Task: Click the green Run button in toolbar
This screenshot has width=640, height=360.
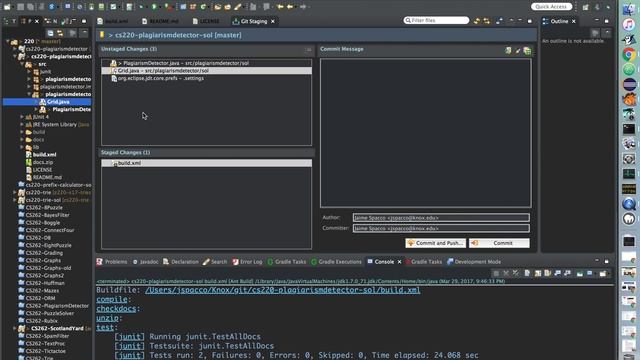Action: click(x=154, y=7)
